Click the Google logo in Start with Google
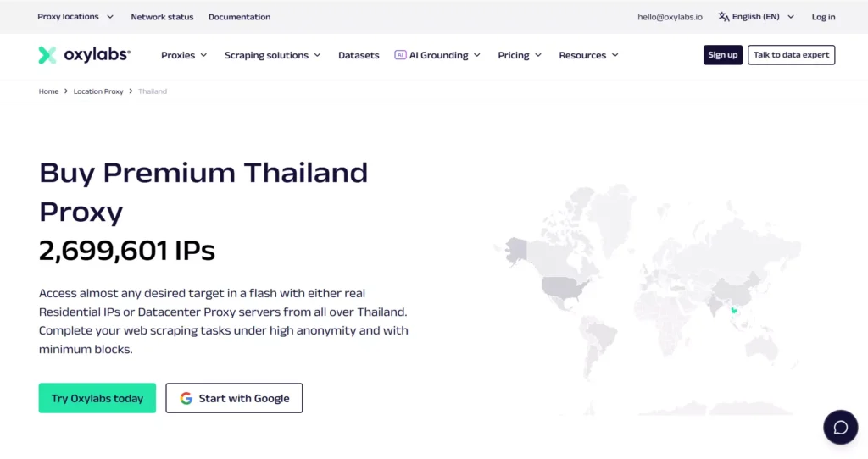 click(x=186, y=398)
